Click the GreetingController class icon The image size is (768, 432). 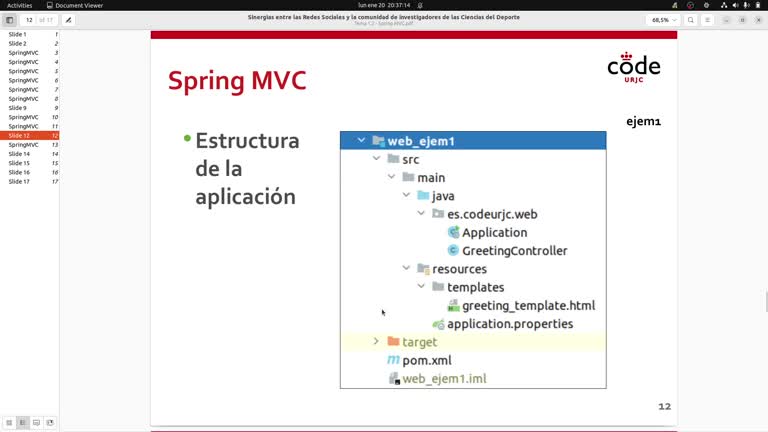(453, 250)
